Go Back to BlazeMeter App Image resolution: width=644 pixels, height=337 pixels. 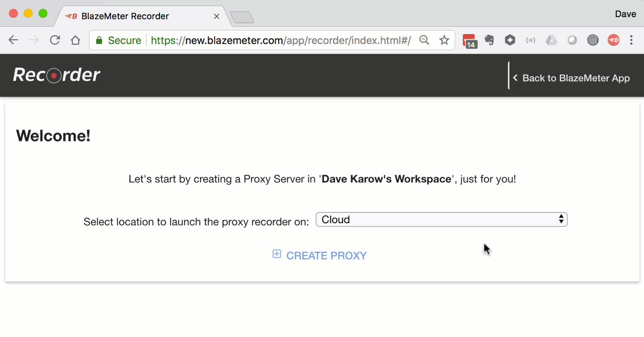571,78
